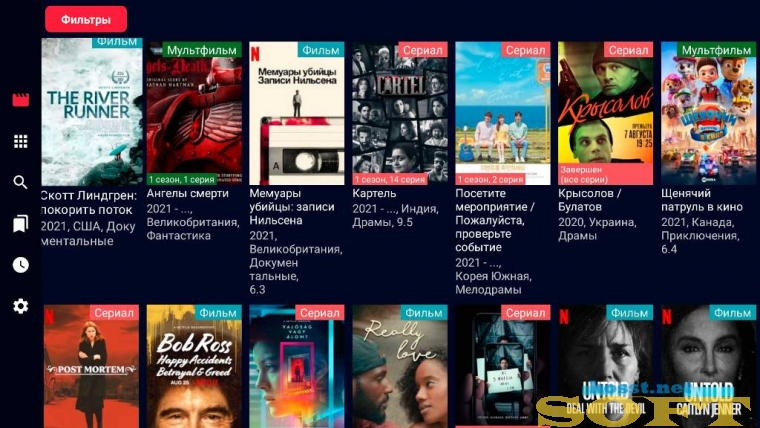
Task: Open bookmarks icon in sidebar
Action: (20, 223)
